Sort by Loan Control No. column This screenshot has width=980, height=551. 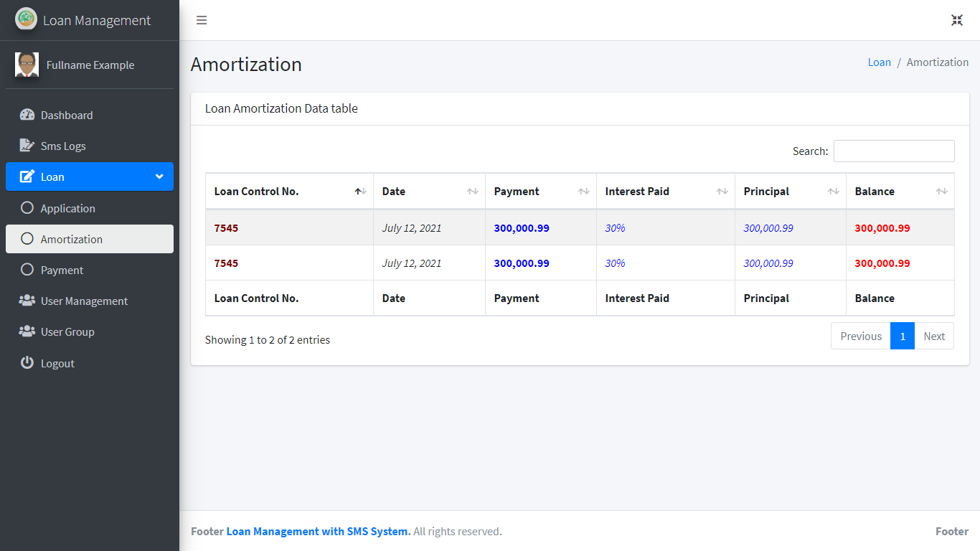[289, 192]
